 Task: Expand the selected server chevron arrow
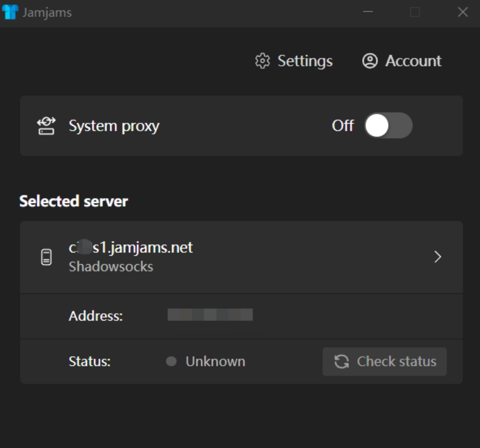pyautogui.click(x=438, y=257)
